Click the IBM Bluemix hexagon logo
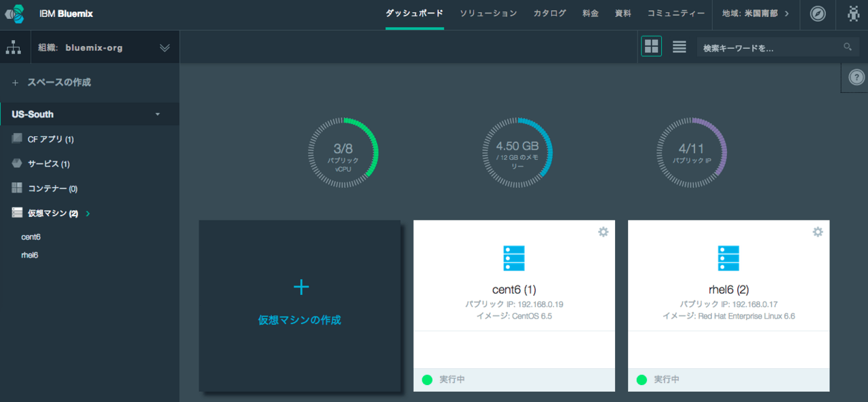 pos(14,14)
